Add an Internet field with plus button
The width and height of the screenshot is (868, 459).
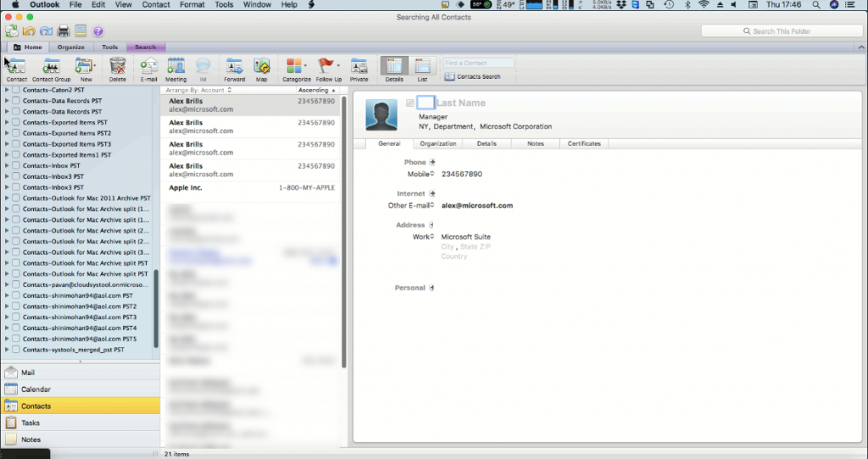(432, 194)
